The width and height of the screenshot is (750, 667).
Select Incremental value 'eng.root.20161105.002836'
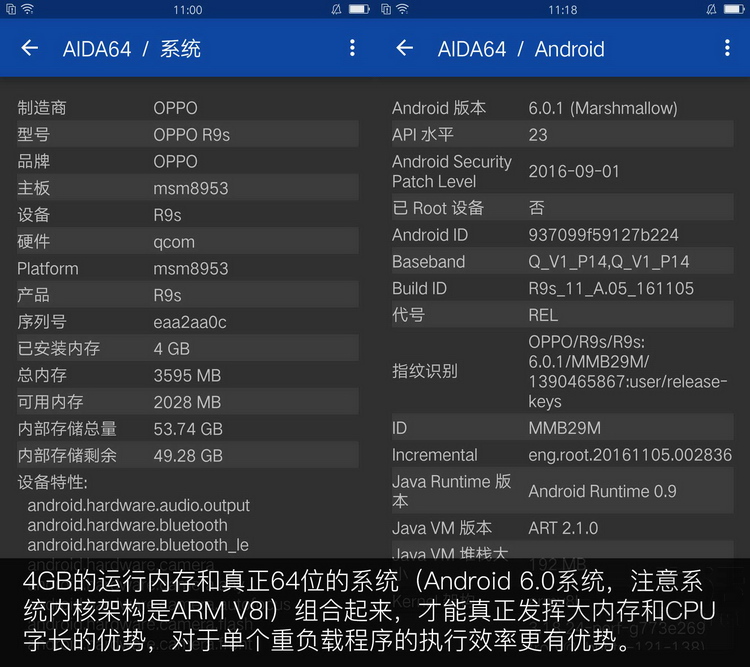pos(630,455)
